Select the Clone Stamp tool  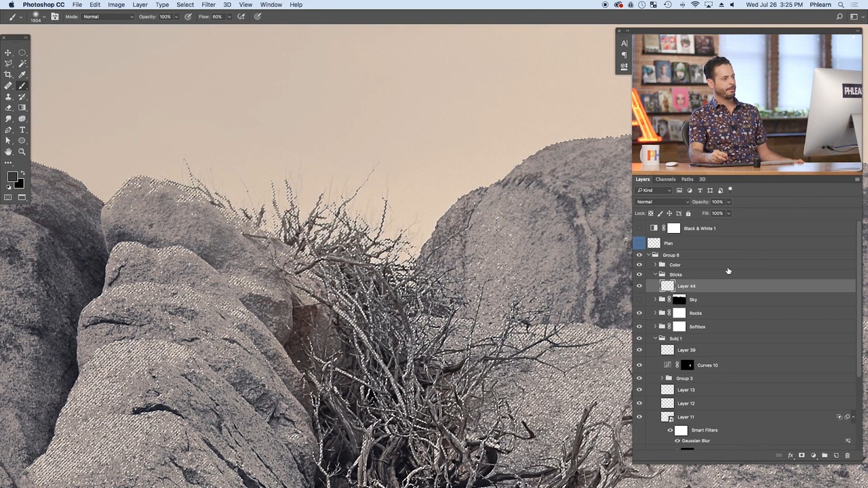click(8, 97)
